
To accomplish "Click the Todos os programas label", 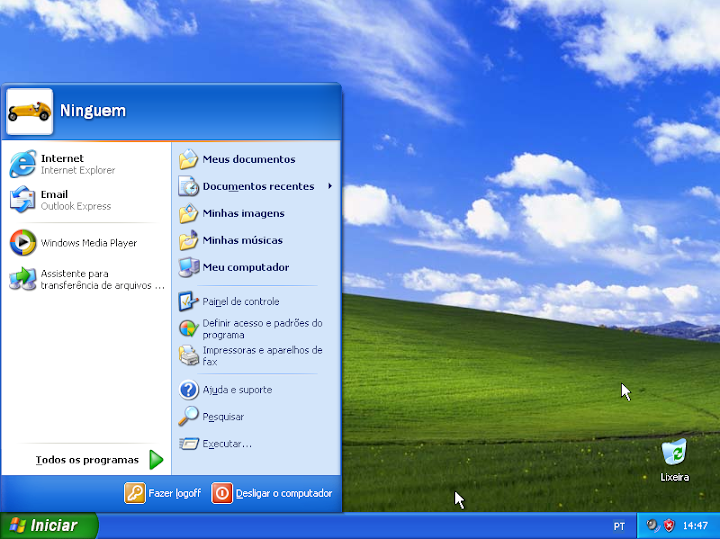I will tap(87, 460).
